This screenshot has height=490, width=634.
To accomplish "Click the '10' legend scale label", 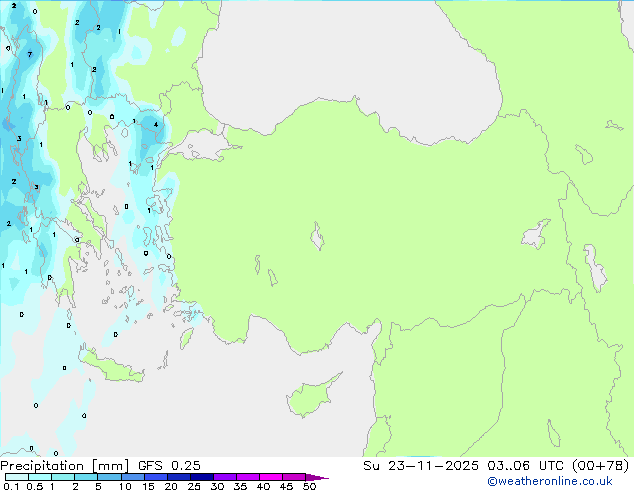I will point(125,486).
